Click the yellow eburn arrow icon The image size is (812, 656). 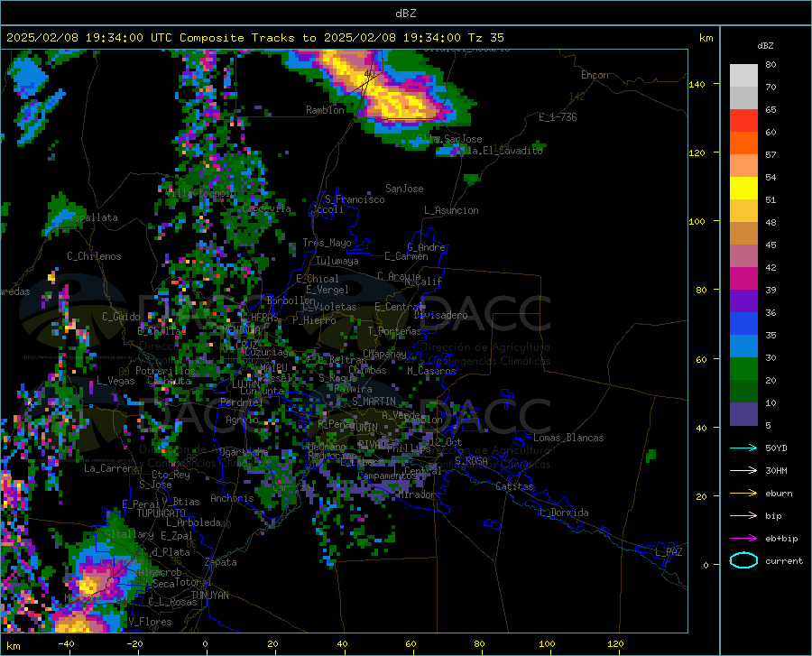tap(743, 494)
